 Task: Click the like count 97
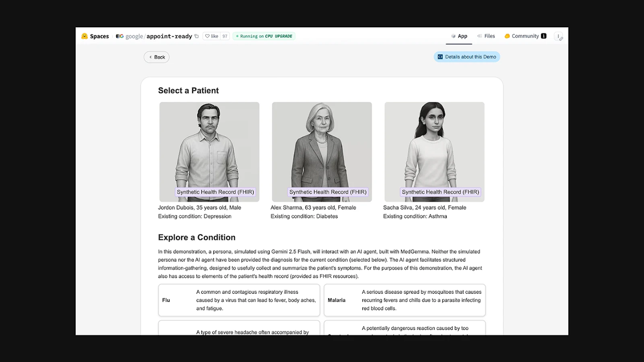(225, 36)
